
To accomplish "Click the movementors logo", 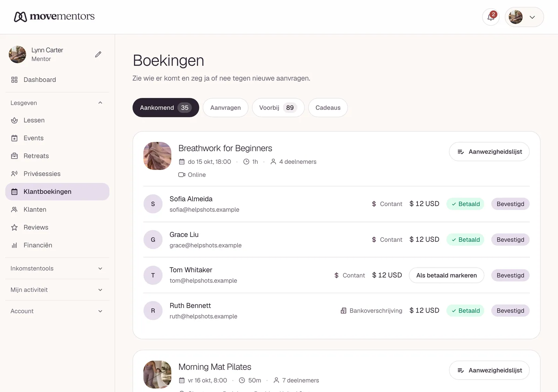I will (54, 16).
